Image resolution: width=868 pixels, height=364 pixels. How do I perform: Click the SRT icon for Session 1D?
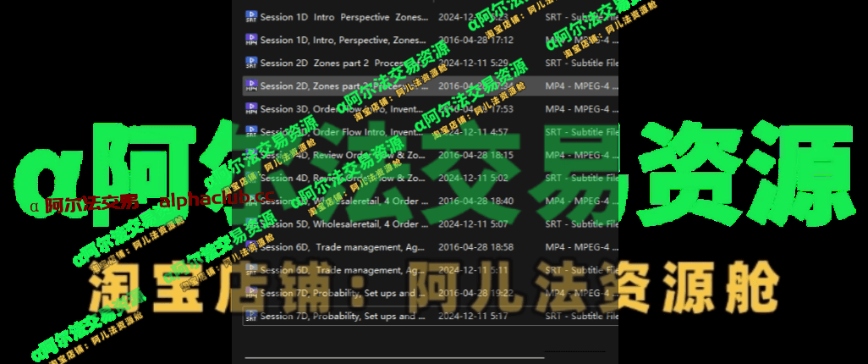coord(251,16)
